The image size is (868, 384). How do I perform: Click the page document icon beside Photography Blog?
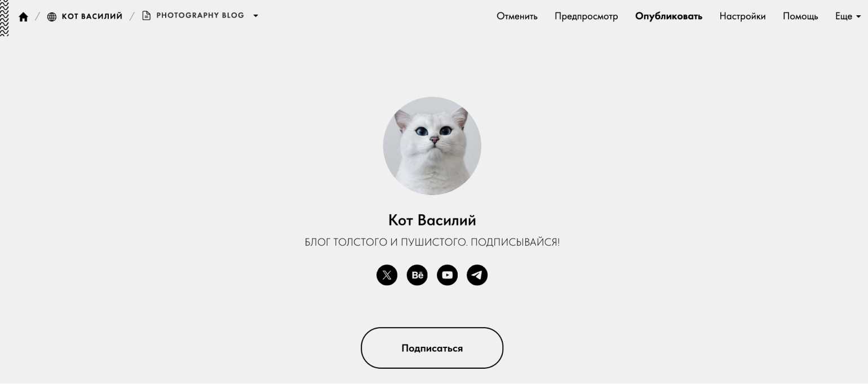[147, 16]
